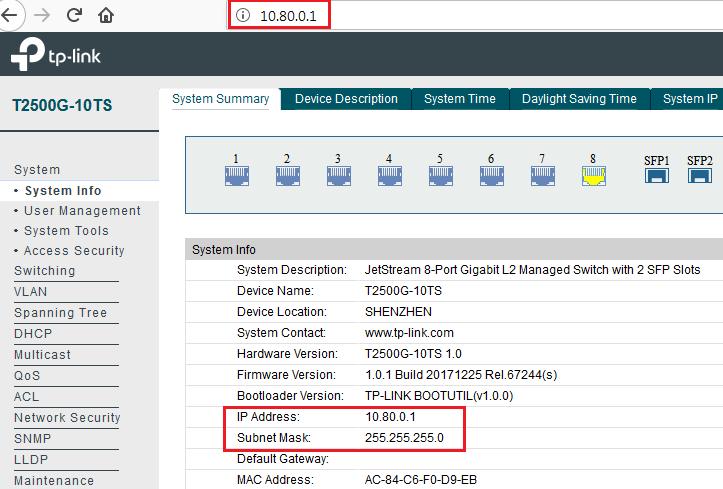Click Device Name value T2500G-10TS

[403, 291]
